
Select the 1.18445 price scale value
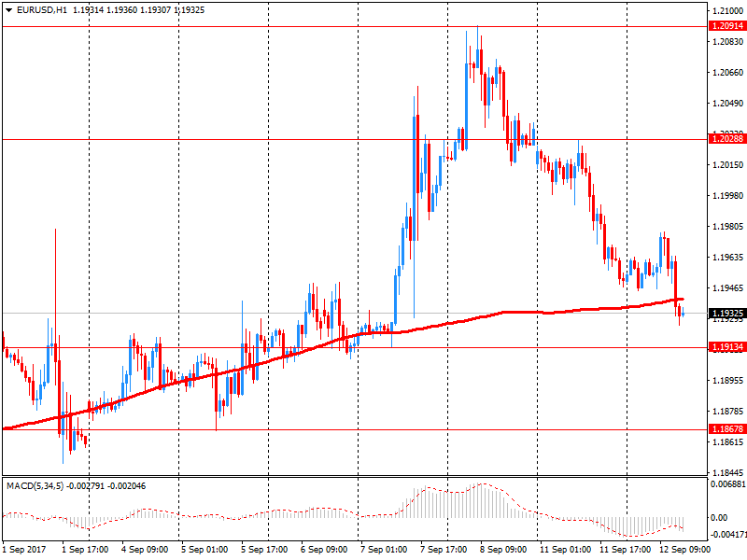727,473
